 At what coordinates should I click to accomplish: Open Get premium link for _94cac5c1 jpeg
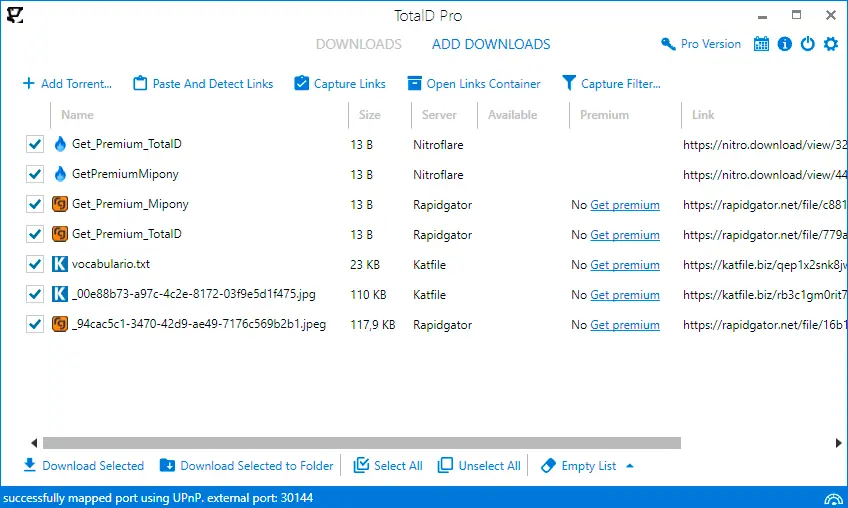625,325
